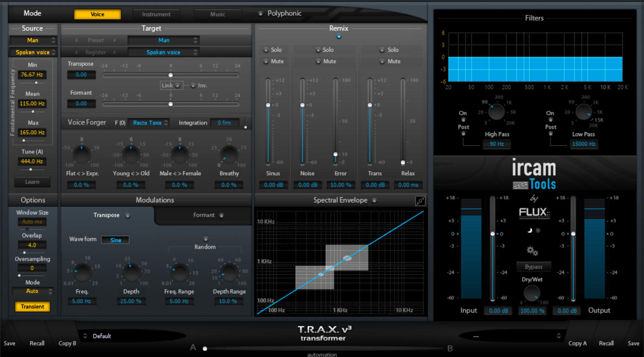
Task: Mute the Sinus channel
Action: 266,61
